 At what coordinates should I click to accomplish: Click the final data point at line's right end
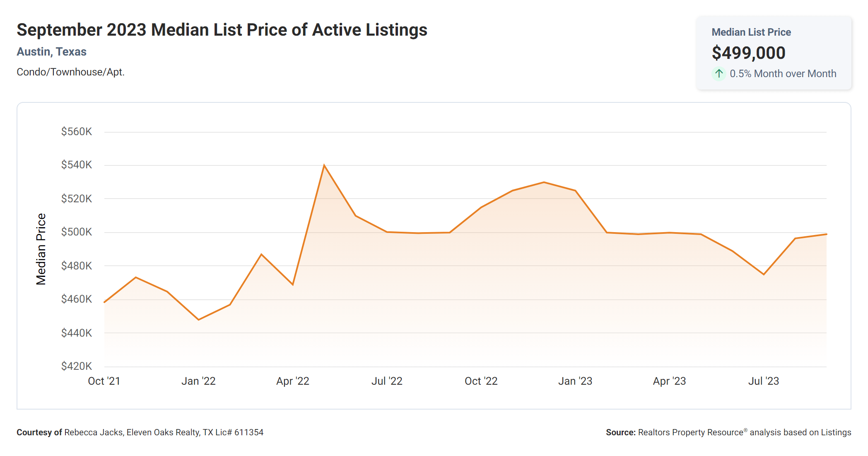click(826, 234)
